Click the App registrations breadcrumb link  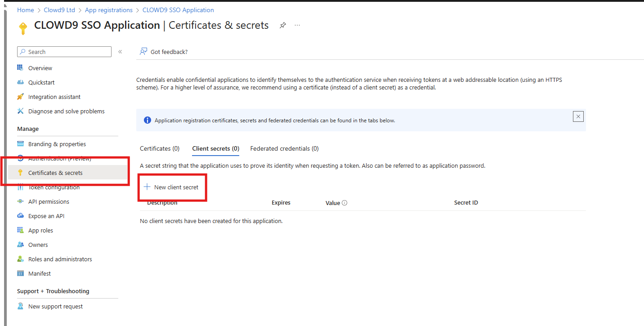click(109, 10)
